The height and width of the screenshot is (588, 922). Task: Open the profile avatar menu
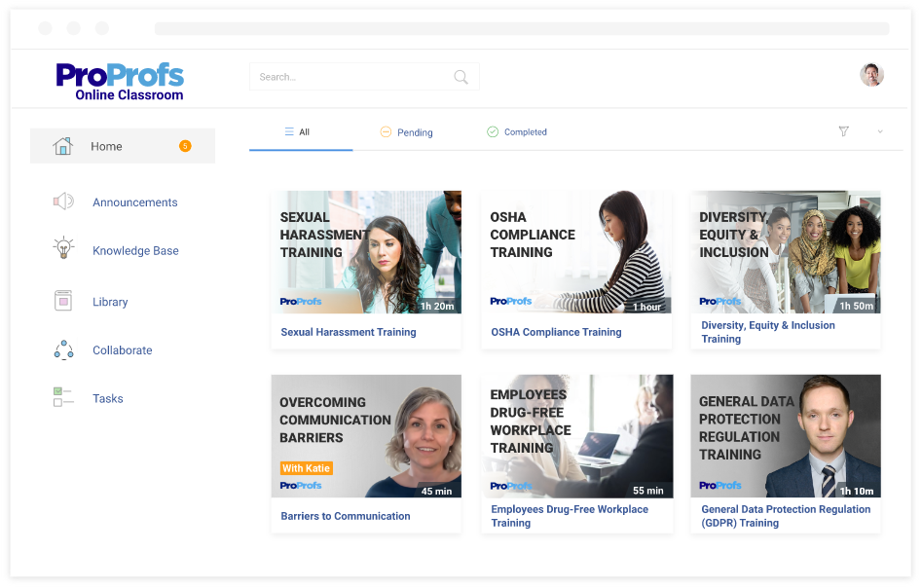(871, 74)
